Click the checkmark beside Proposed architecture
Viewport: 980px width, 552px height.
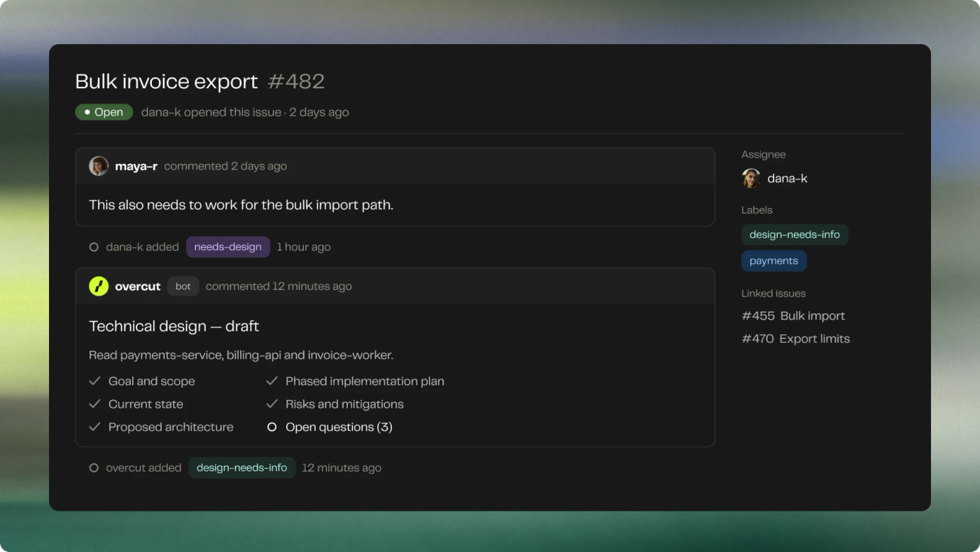[94, 427]
